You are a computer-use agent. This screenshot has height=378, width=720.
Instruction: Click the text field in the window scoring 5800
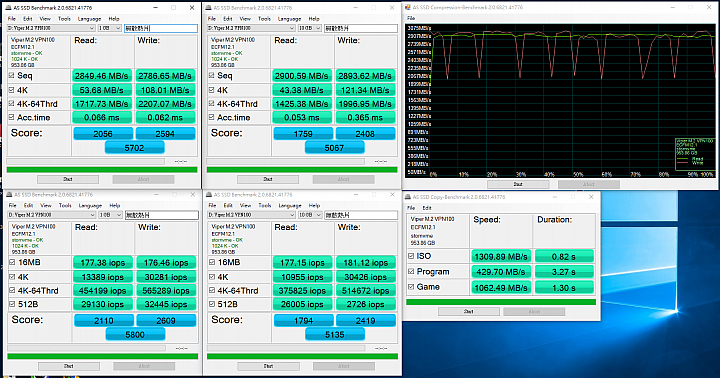pos(162,215)
